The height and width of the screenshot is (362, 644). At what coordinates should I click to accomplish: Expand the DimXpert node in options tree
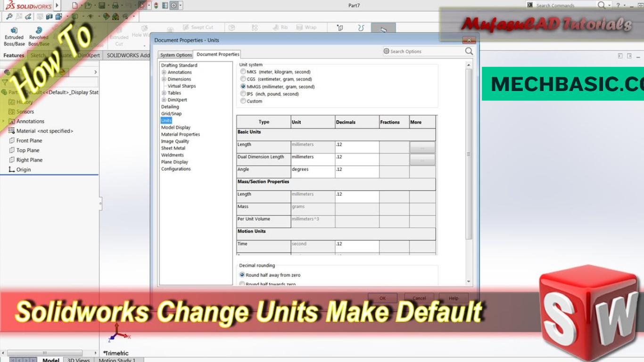(164, 100)
